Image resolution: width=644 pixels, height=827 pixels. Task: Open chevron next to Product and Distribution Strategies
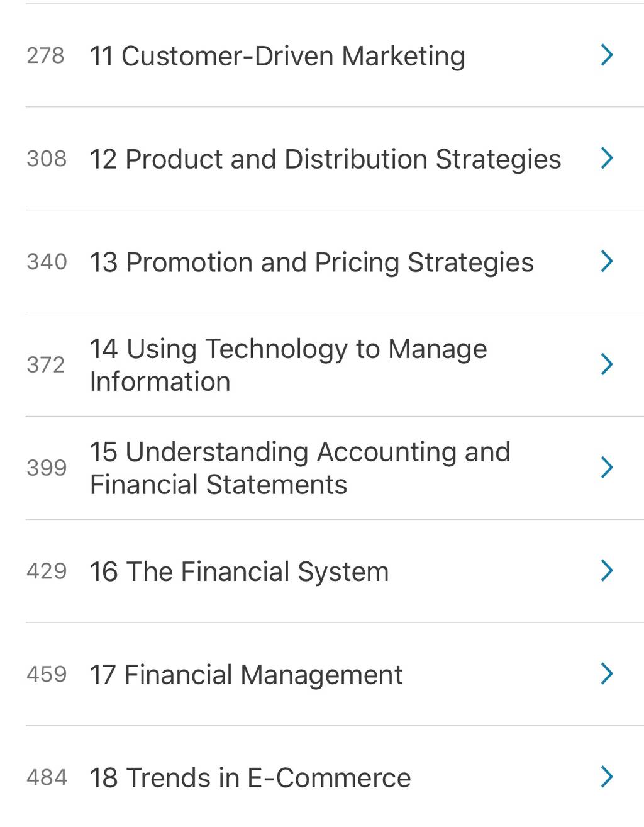click(x=607, y=158)
